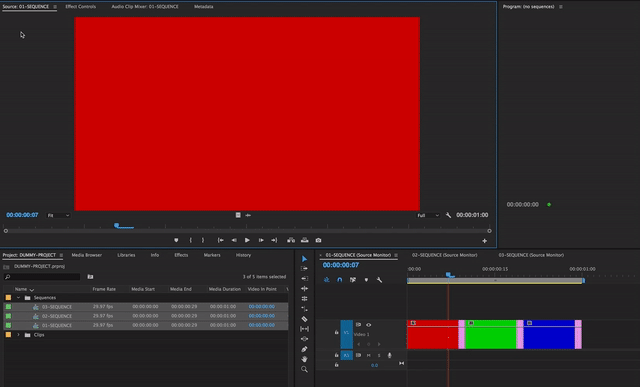Expand the Clips bin
Image resolution: width=640 pixels, height=387 pixels.
pyautogui.click(x=18, y=335)
